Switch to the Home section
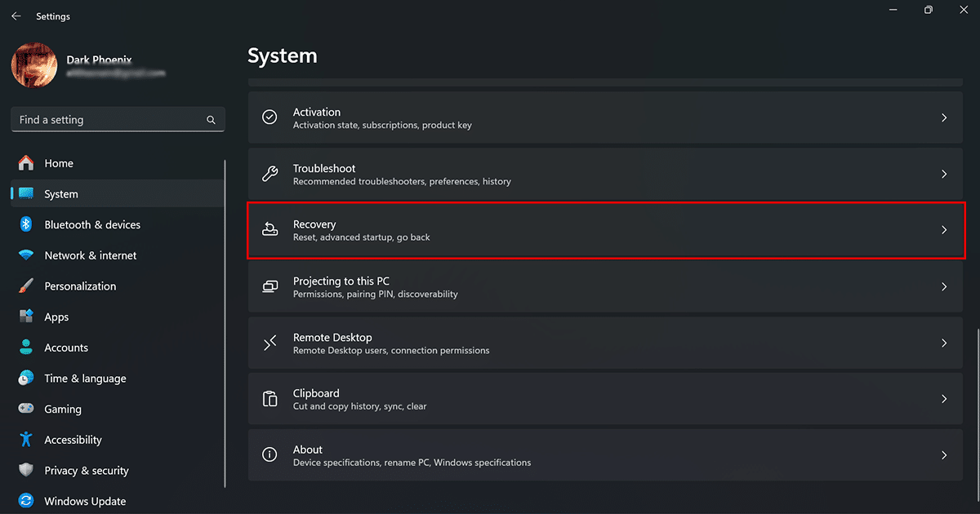 click(59, 162)
